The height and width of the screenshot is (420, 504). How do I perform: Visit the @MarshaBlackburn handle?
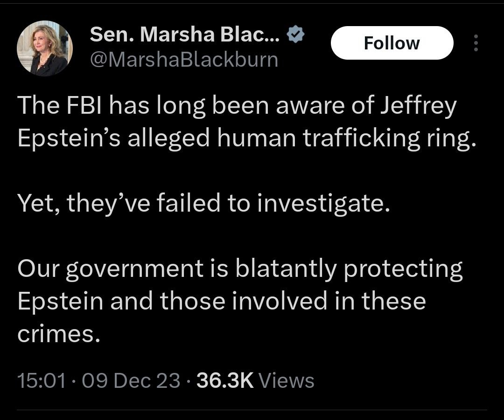point(183,59)
